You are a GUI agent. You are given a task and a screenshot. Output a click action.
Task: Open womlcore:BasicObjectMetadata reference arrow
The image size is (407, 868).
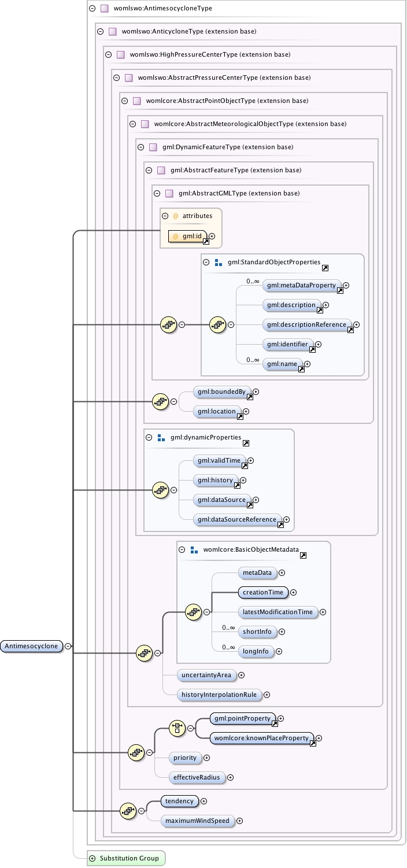tap(304, 556)
